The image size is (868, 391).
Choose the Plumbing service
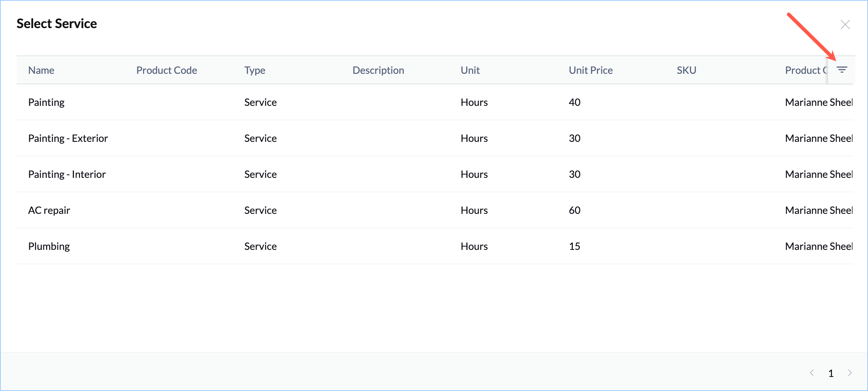[x=49, y=246]
